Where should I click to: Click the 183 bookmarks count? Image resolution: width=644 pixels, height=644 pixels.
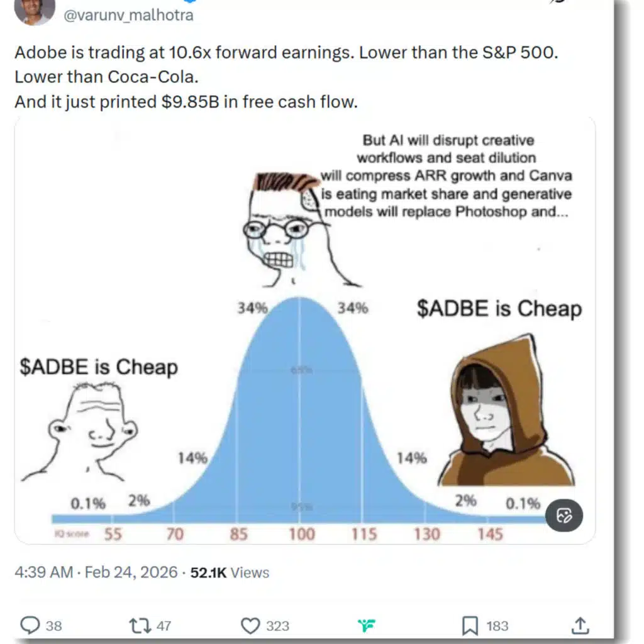[x=497, y=626]
